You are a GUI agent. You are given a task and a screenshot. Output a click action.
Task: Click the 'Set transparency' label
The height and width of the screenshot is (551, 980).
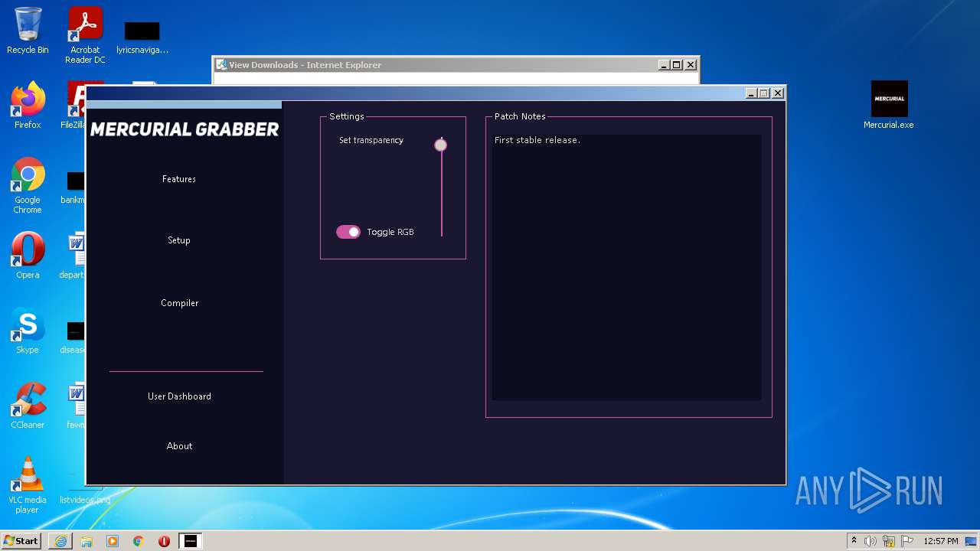(371, 140)
